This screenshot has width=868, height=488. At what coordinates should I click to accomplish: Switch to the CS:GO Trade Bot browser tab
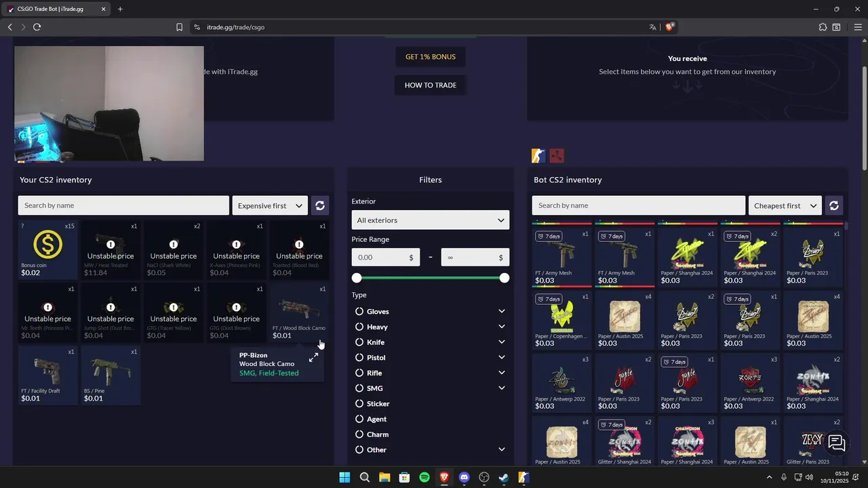[x=56, y=9]
